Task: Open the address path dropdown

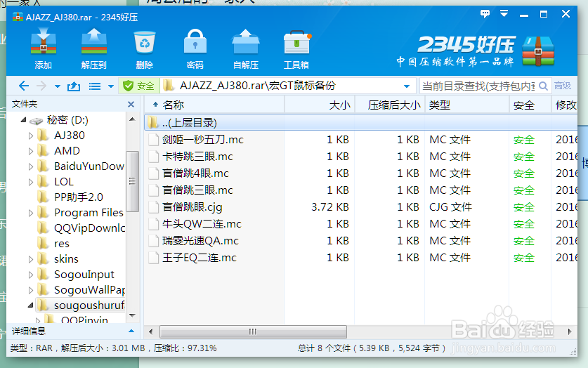Action: [407, 86]
